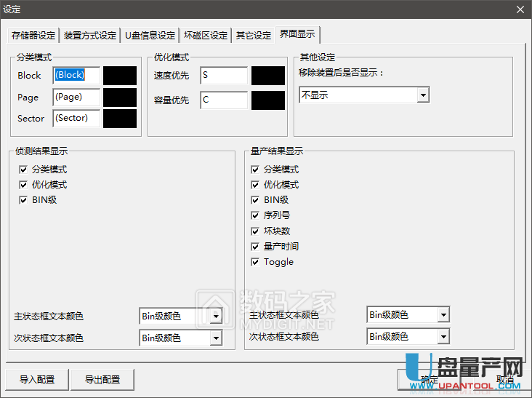532x398 pixels.
Task: Click the Block color swatch
Action: [119, 76]
